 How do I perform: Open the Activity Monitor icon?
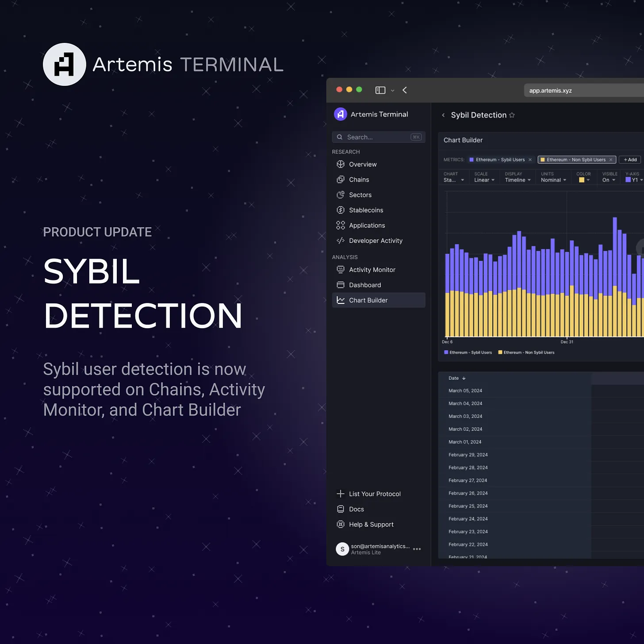coord(341,269)
